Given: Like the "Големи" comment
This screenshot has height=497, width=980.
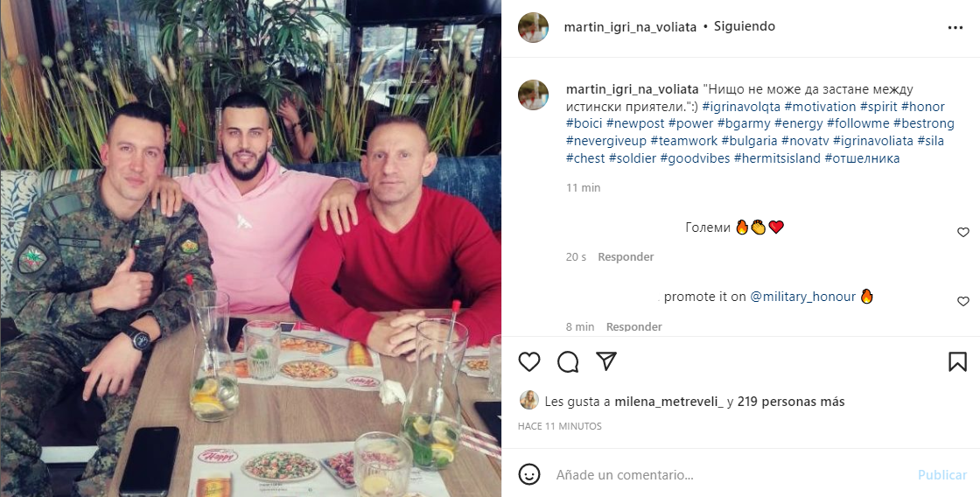Looking at the screenshot, I should (963, 232).
